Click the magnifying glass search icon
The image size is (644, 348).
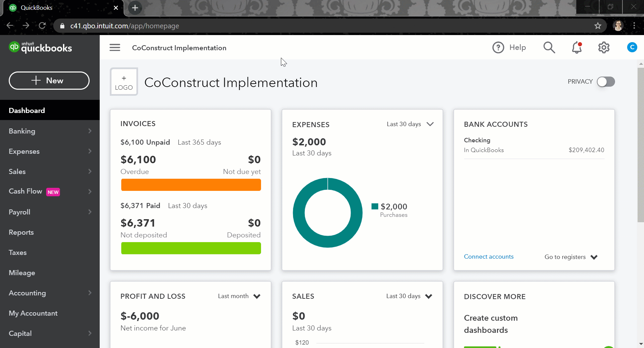[x=549, y=48]
